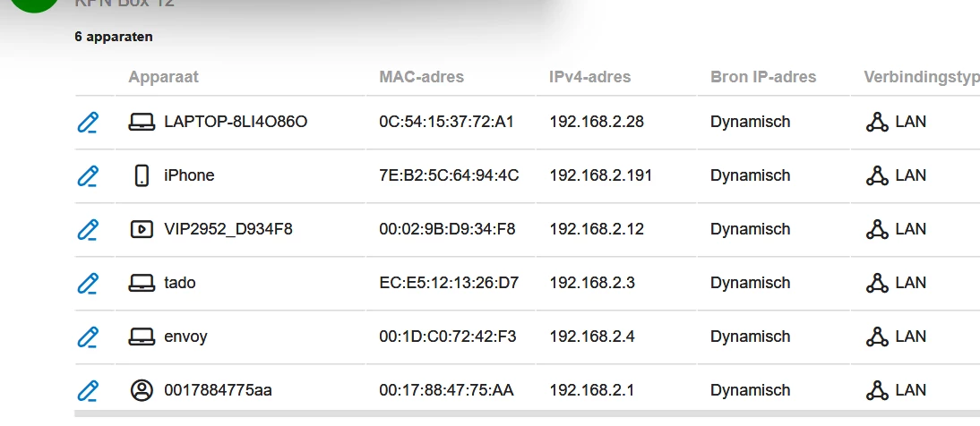Click edit pencil for 0017884775aa
980x426 pixels.
pyautogui.click(x=88, y=391)
